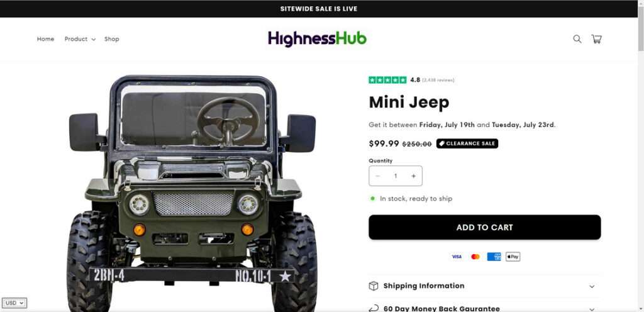
Task: Expand 60 Day Money Back Guarantee section
Action: [x=484, y=308]
